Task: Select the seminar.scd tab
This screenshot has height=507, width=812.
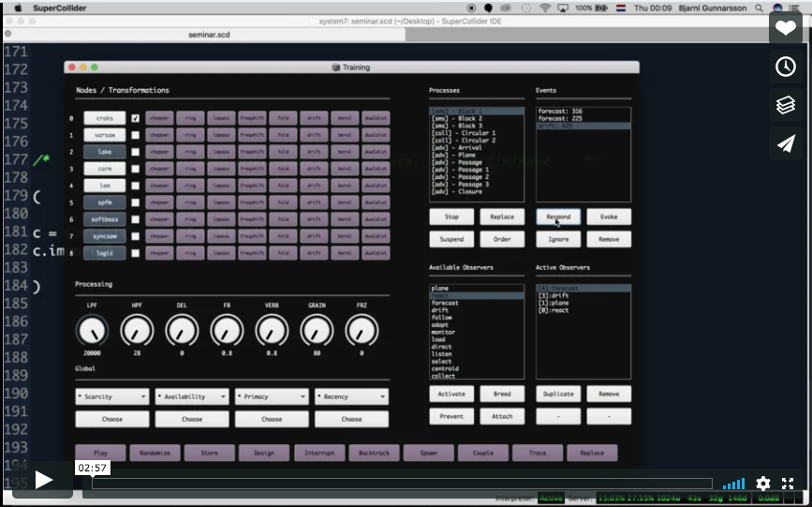Action: (x=209, y=35)
